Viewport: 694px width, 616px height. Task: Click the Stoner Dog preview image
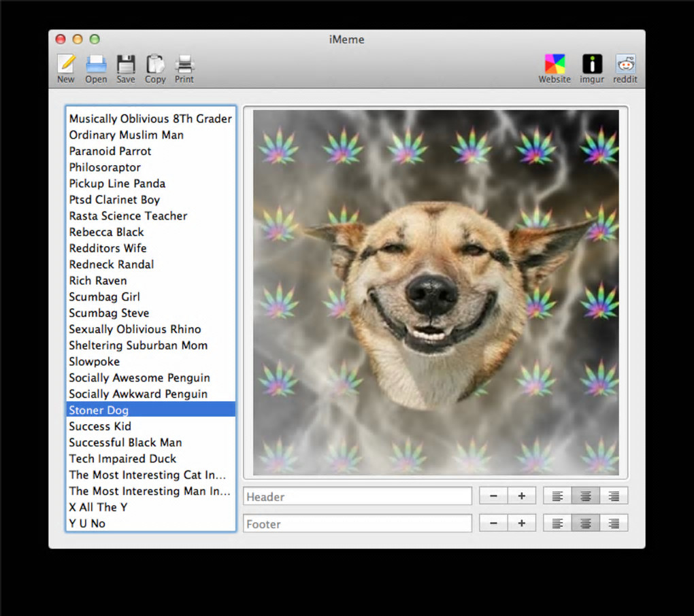[x=436, y=292]
